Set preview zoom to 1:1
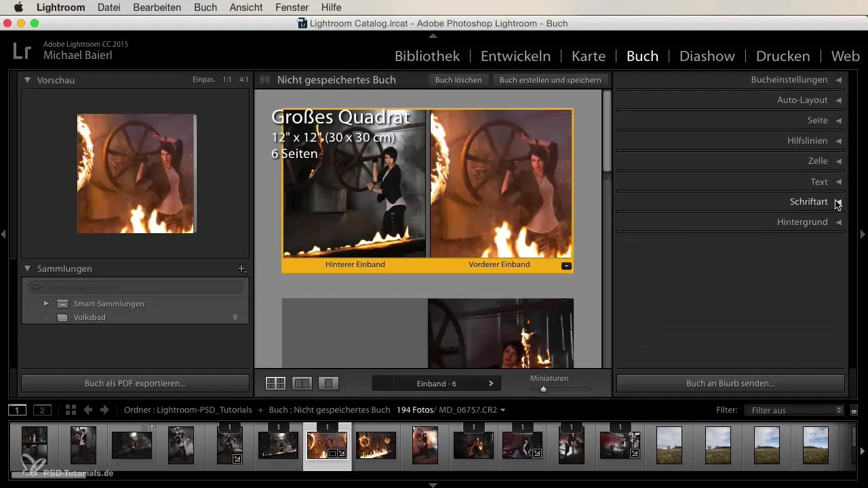This screenshot has width=868, height=488. pos(227,80)
